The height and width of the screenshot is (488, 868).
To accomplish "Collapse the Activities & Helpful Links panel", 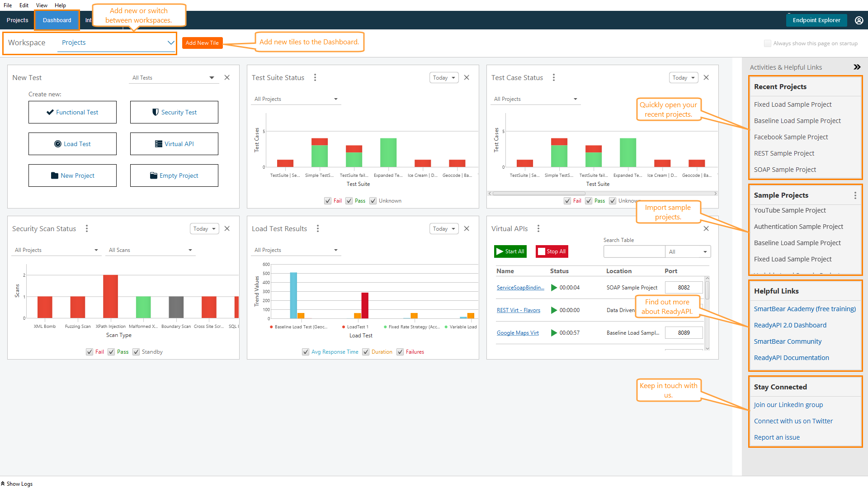I will [x=857, y=66].
